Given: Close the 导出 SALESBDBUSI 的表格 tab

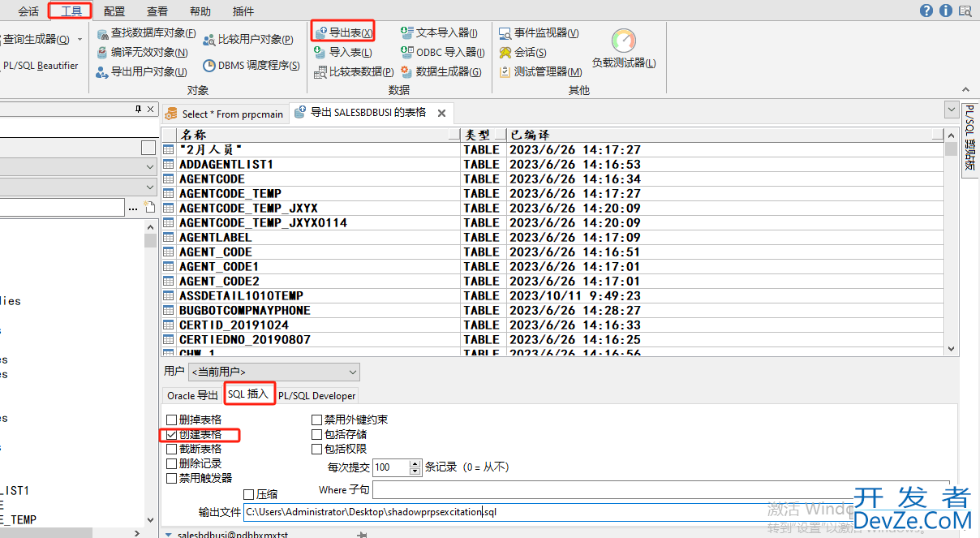Looking at the screenshot, I should click(x=442, y=113).
